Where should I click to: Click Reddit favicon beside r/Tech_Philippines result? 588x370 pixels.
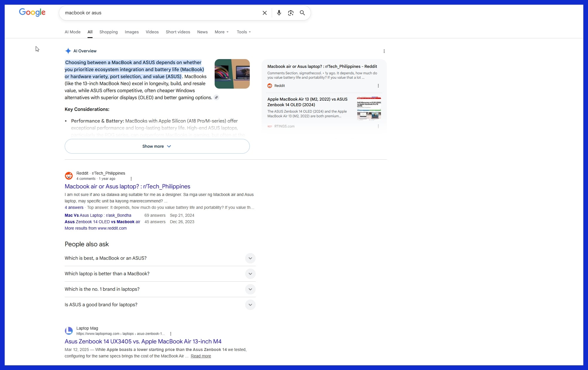coord(69,176)
